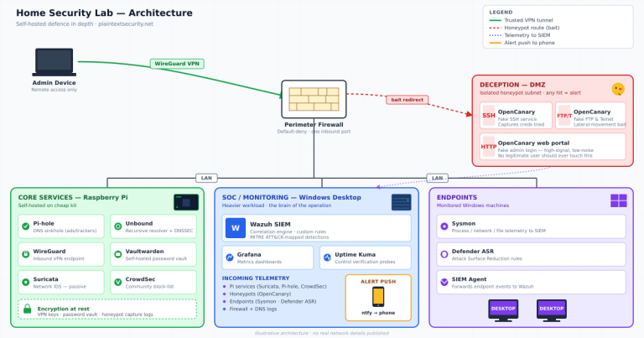Viewport: 644px width, 338px height.
Task: Click the LAN label on the Core Services branch
Action: click(206, 178)
